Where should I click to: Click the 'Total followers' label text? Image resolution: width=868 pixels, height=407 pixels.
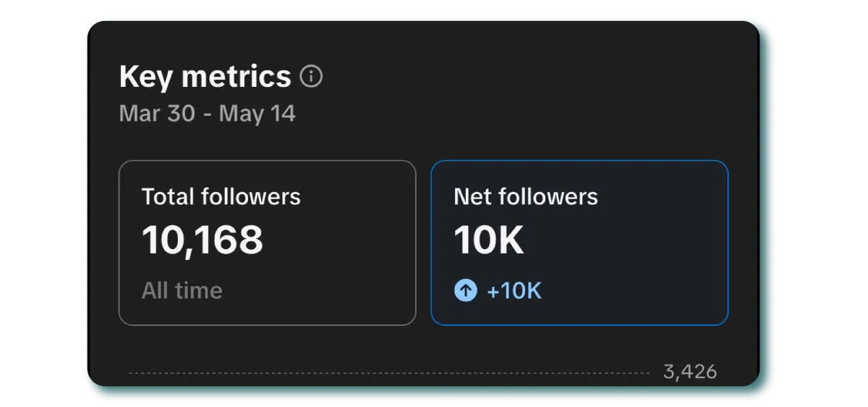pyautogui.click(x=221, y=196)
